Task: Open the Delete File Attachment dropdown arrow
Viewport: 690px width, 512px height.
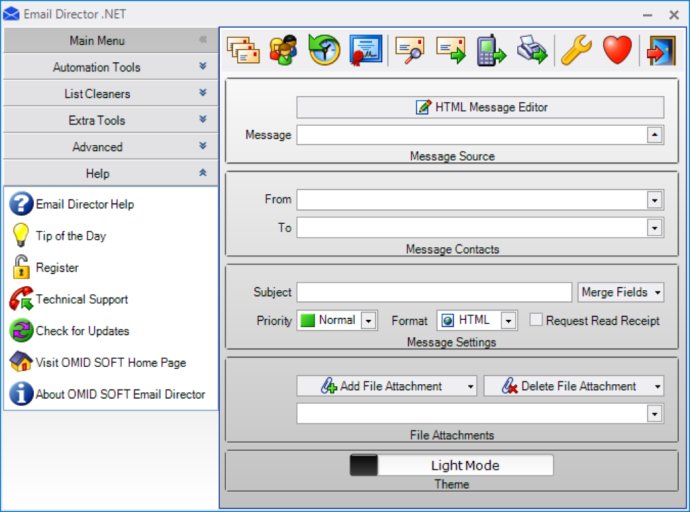Action: pos(657,387)
